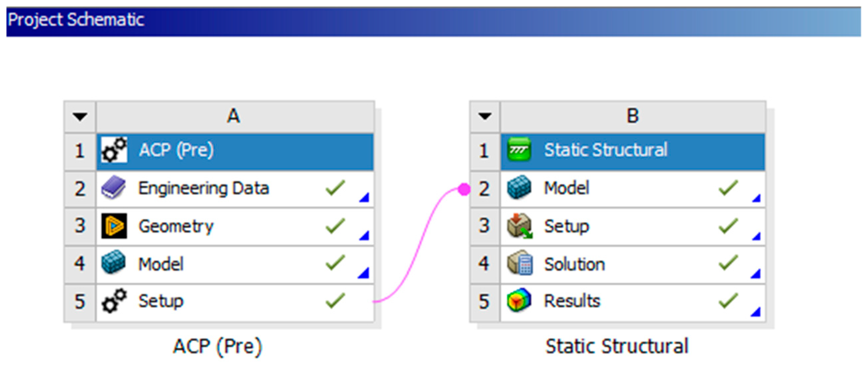Open system B's dropdown arrow menu

[x=485, y=117]
